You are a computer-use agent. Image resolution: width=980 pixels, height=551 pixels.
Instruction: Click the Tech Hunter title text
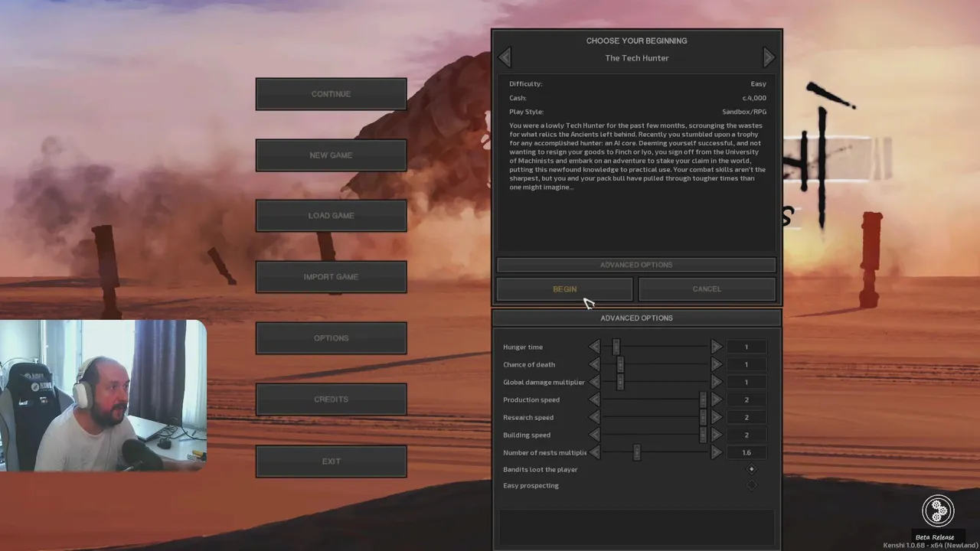click(637, 58)
